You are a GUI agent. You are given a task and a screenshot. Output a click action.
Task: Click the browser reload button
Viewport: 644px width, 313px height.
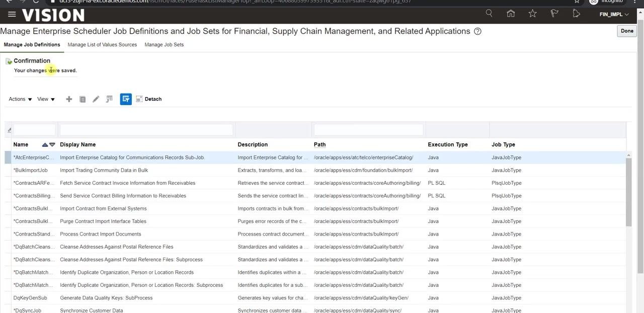point(36,2)
